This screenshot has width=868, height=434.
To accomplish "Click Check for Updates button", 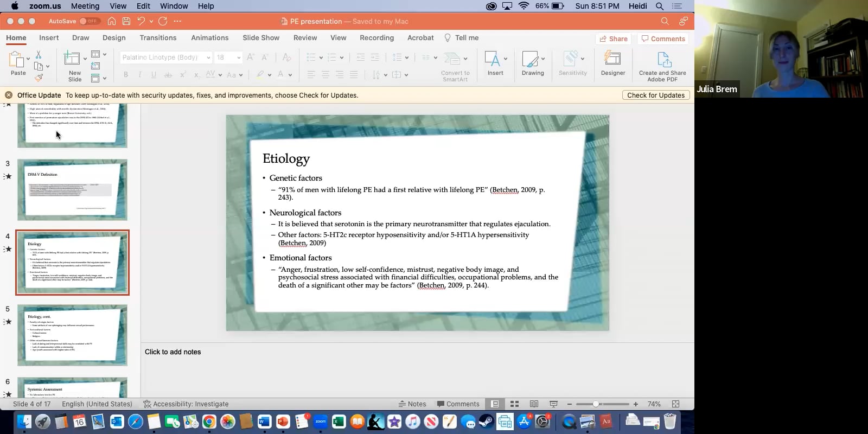I will pos(656,95).
